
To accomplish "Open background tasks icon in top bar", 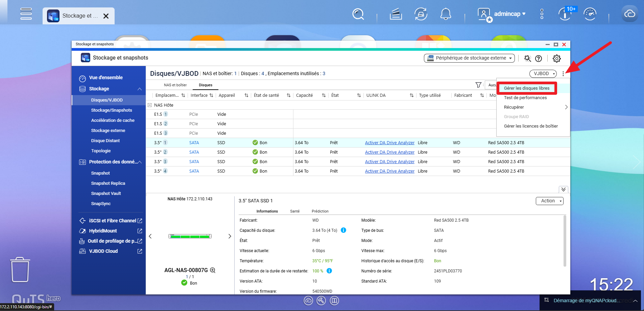I will (396, 14).
